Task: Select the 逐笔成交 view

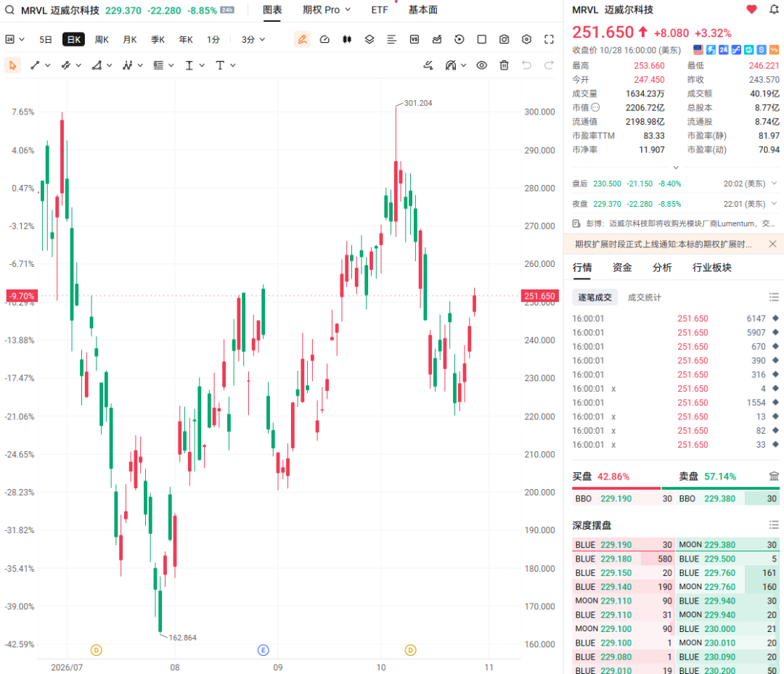Action: [x=595, y=297]
